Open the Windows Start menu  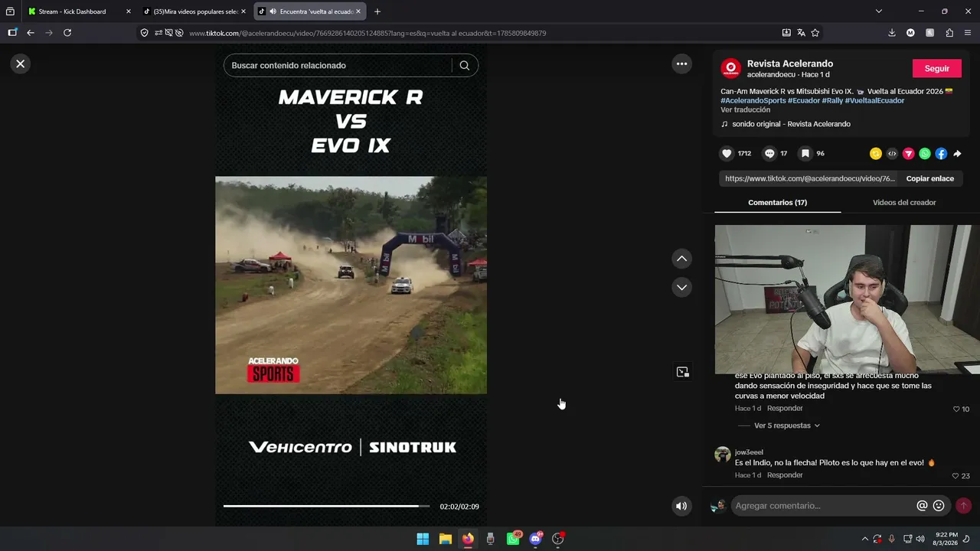point(423,539)
